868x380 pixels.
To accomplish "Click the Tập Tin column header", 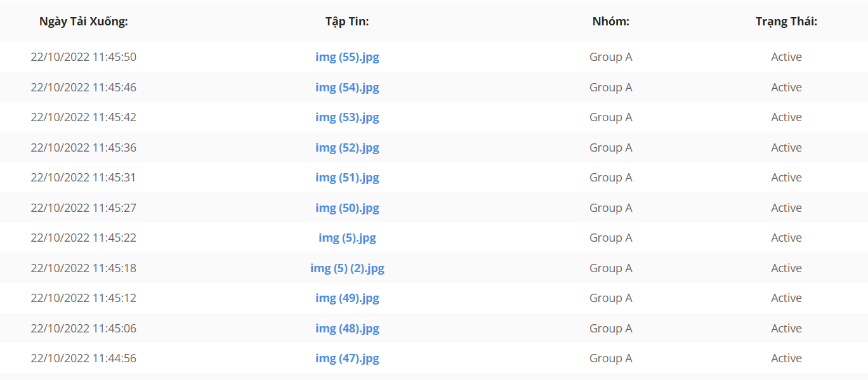I will pos(347,22).
